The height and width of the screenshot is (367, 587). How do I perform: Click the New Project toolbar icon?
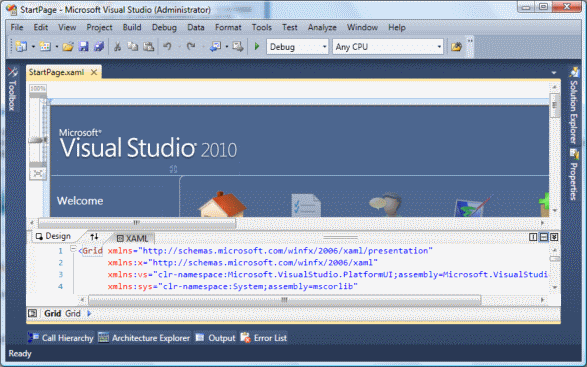[21, 47]
